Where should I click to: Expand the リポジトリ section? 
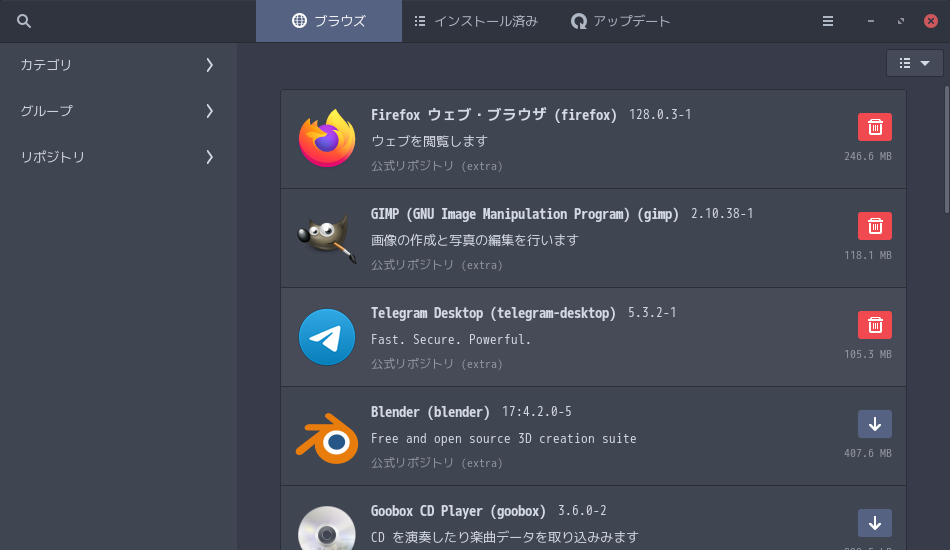click(118, 157)
